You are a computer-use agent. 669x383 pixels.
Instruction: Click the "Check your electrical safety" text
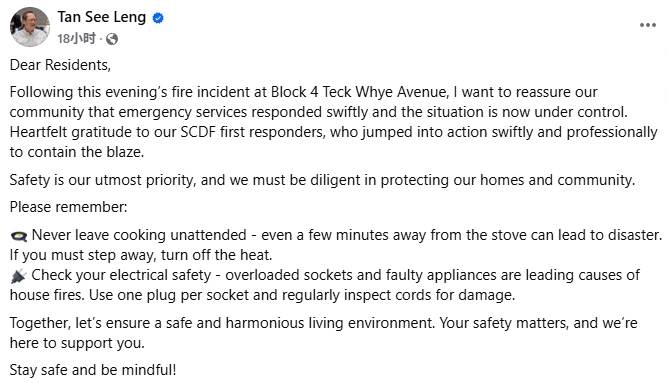pos(121,275)
